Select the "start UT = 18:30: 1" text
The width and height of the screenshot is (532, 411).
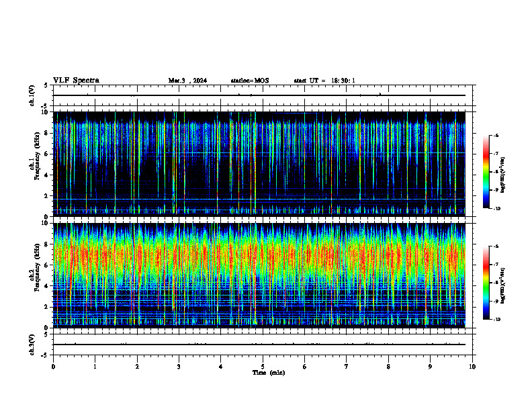click(324, 81)
